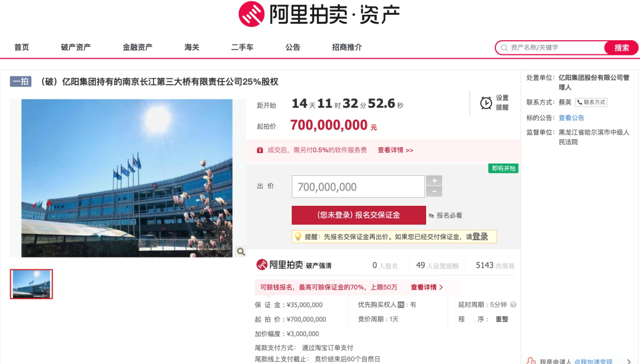Screen dimensions: 640x364
Task: Expand 查看详情 chevron for 赊钱报名
Action: 427,288
